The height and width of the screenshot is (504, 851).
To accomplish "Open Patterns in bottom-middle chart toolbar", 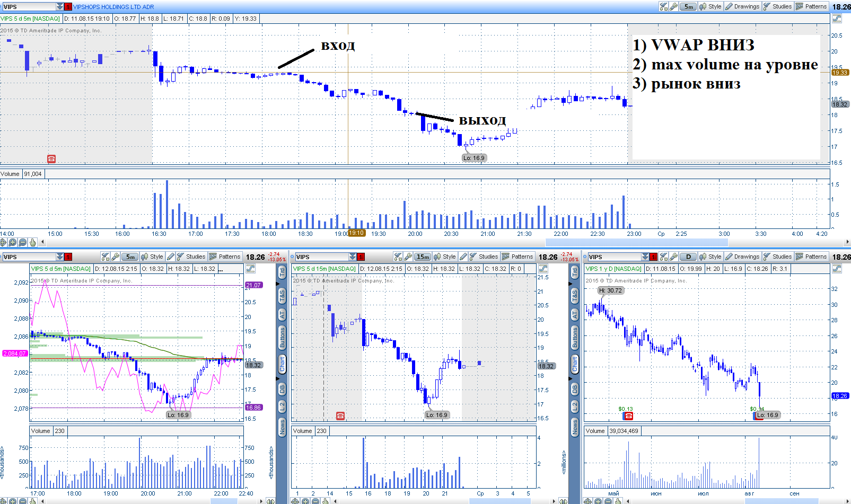I will (x=517, y=257).
